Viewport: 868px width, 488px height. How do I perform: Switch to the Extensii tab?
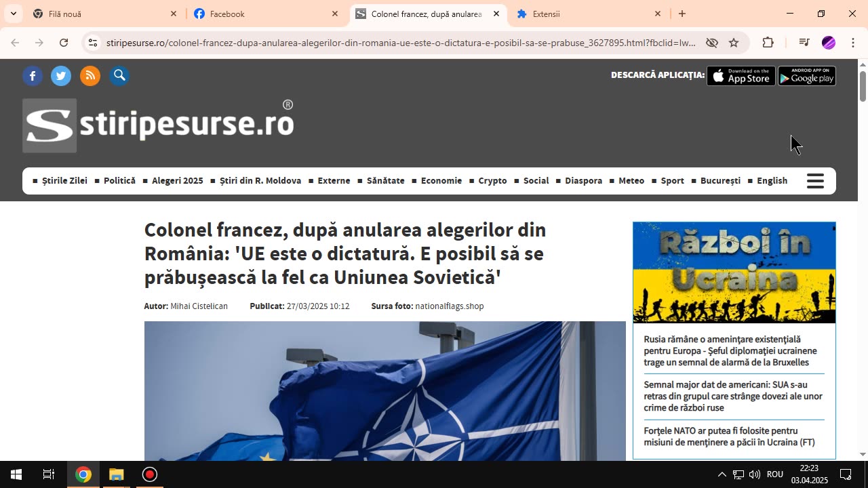[589, 14]
